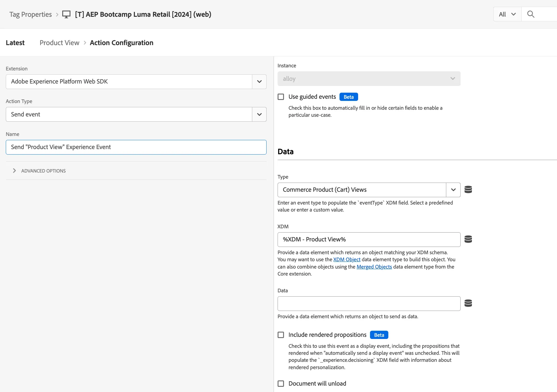The height and width of the screenshot is (392, 557).
Task: Navigate back to Product View breadcrumb
Action: coord(59,43)
